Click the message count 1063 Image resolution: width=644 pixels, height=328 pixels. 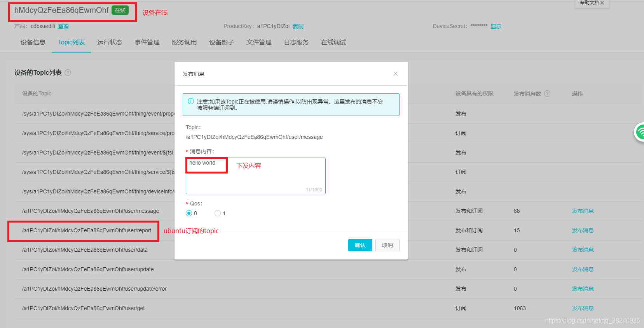pos(520,308)
